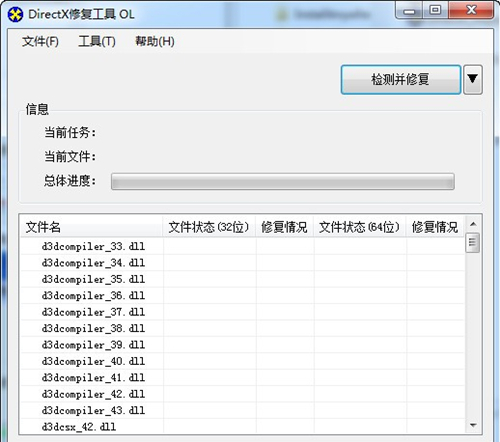Select the d3dcompiler_37.dll row
Image resolution: width=500 pixels, height=442 pixels.
(242, 312)
